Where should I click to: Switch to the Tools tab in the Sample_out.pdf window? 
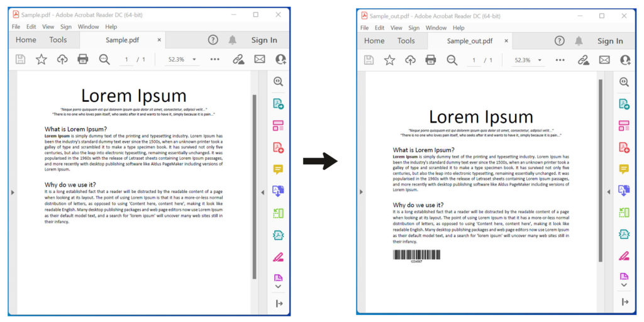pos(406,41)
